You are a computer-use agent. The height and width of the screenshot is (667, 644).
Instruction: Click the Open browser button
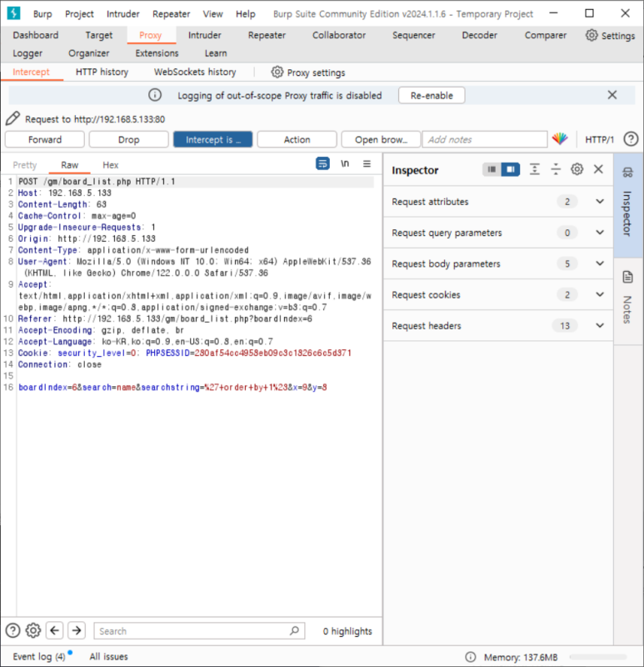(381, 139)
